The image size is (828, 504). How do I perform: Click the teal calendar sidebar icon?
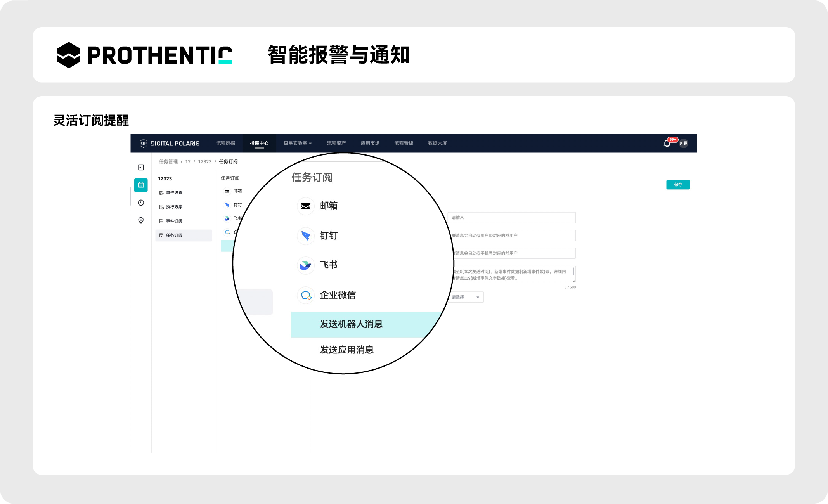[x=141, y=185]
